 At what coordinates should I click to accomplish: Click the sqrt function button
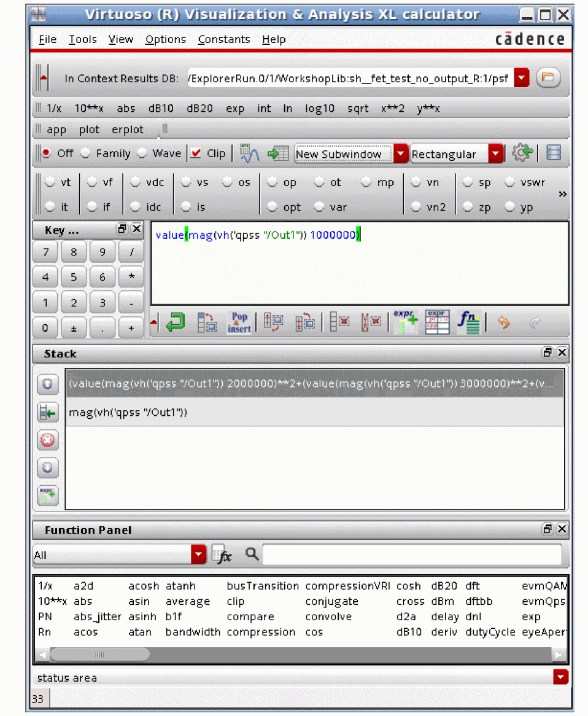point(358,108)
